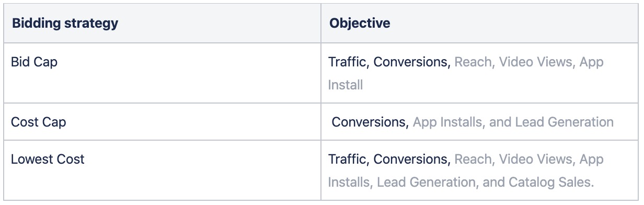Click gray "Reach" in the Bid Cap row
This screenshot has height=205, width=644.
(x=474, y=62)
